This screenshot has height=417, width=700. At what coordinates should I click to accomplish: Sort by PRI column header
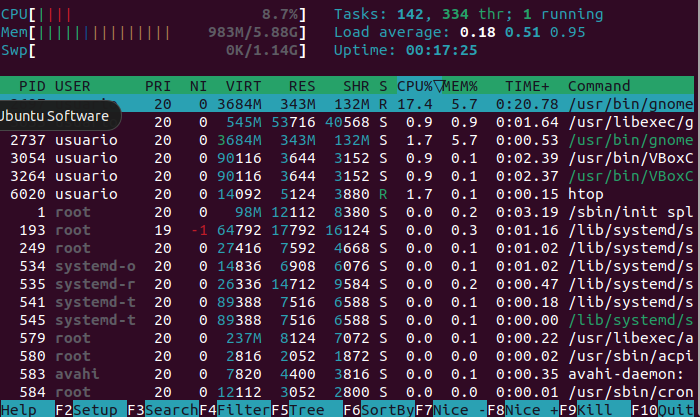point(158,86)
